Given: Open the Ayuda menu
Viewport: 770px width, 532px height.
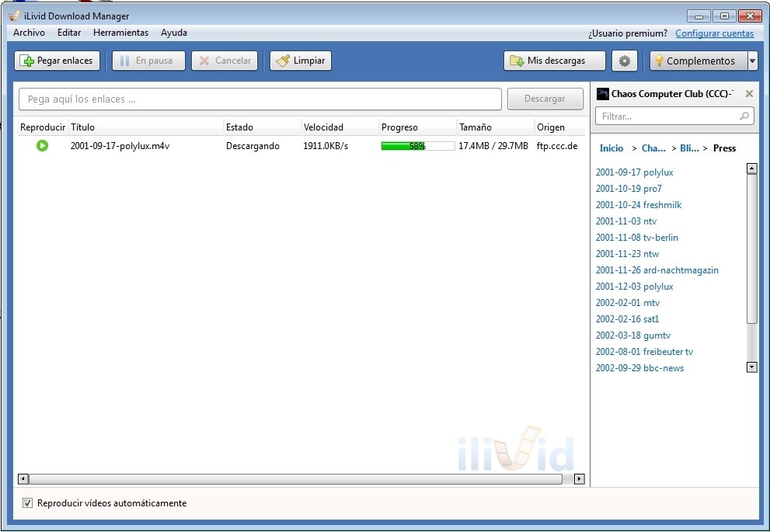Looking at the screenshot, I should point(174,33).
